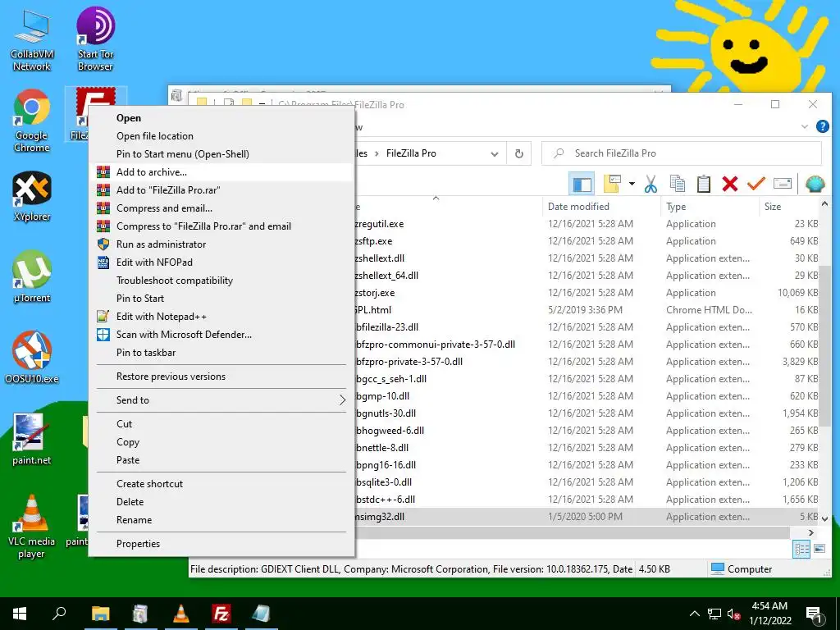This screenshot has height=630, width=840.
Task: Click the OOSU10.exe desktop icon
Action: coord(32,358)
